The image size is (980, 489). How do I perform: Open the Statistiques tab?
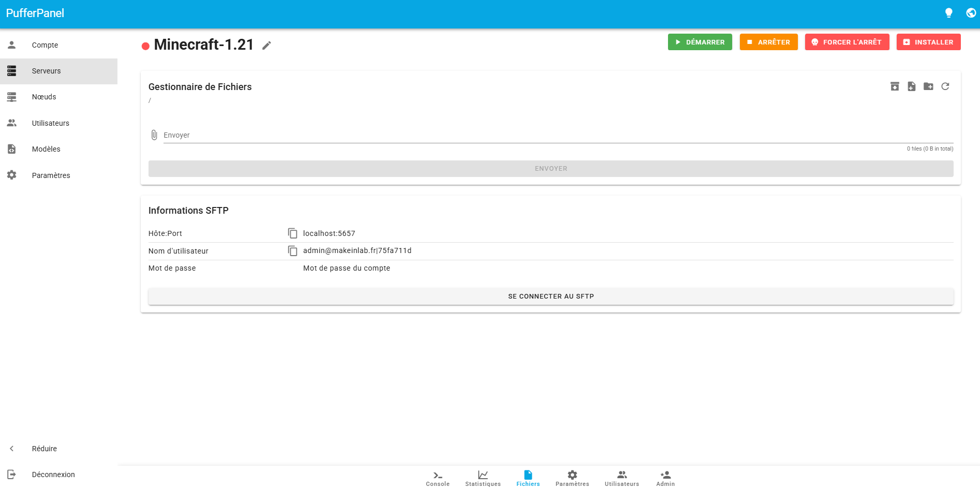[483, 478]
